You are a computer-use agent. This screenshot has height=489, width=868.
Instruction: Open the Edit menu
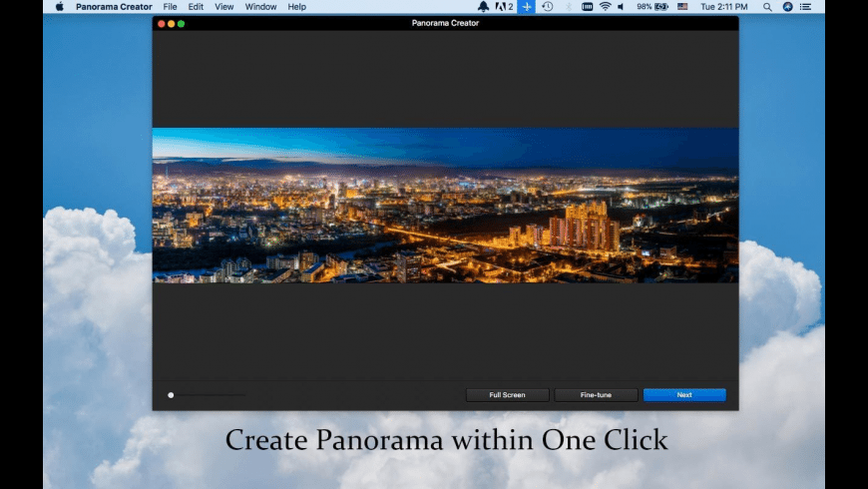tap(196, 7)
